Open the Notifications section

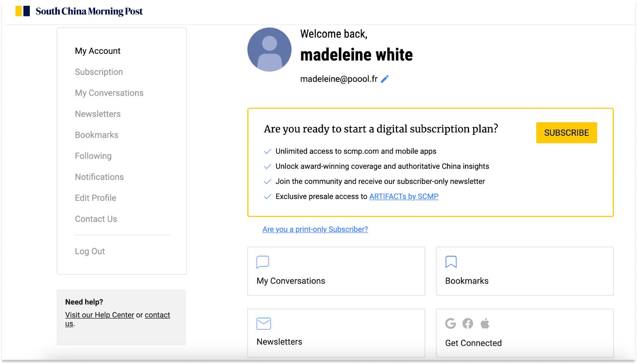point(99,177)
